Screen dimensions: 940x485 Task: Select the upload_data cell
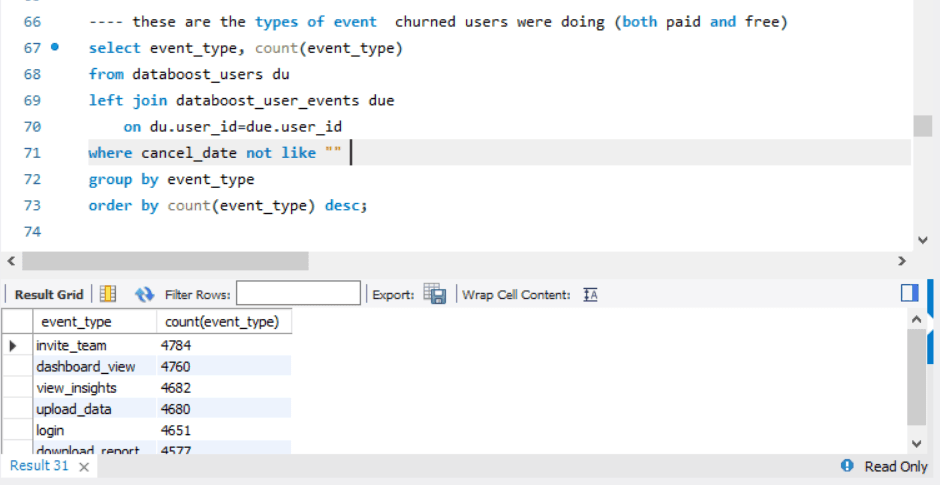(x=95, y=409)
